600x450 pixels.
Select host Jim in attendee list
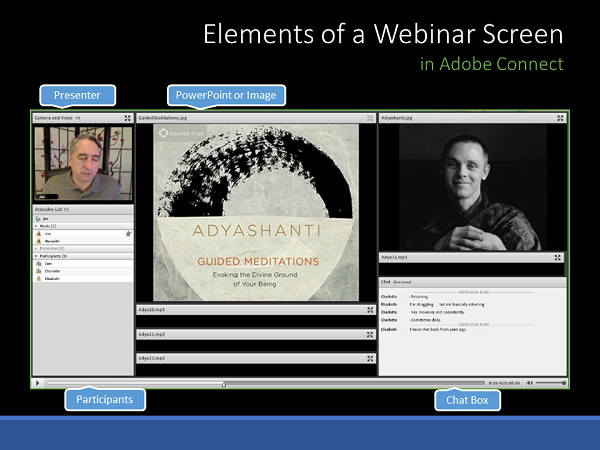click(83, 233)
